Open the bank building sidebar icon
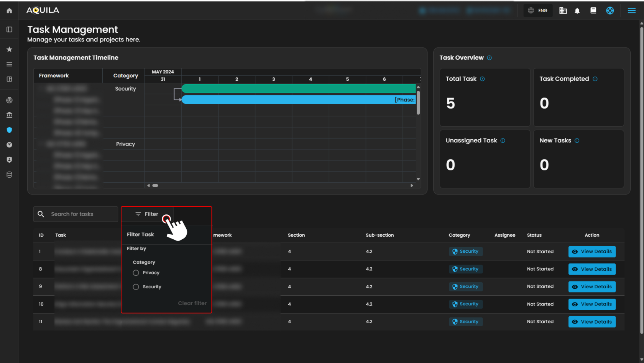This screenshot has height=363, width=644. pos(9,115)
